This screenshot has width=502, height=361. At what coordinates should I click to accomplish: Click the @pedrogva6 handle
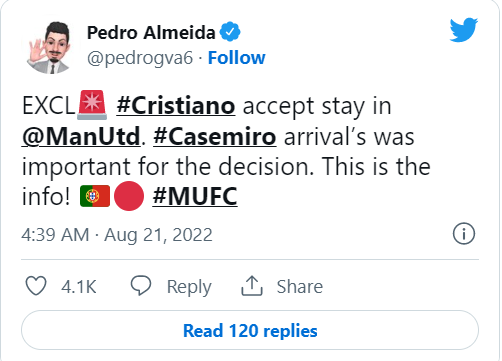click(x=140, y=58)
